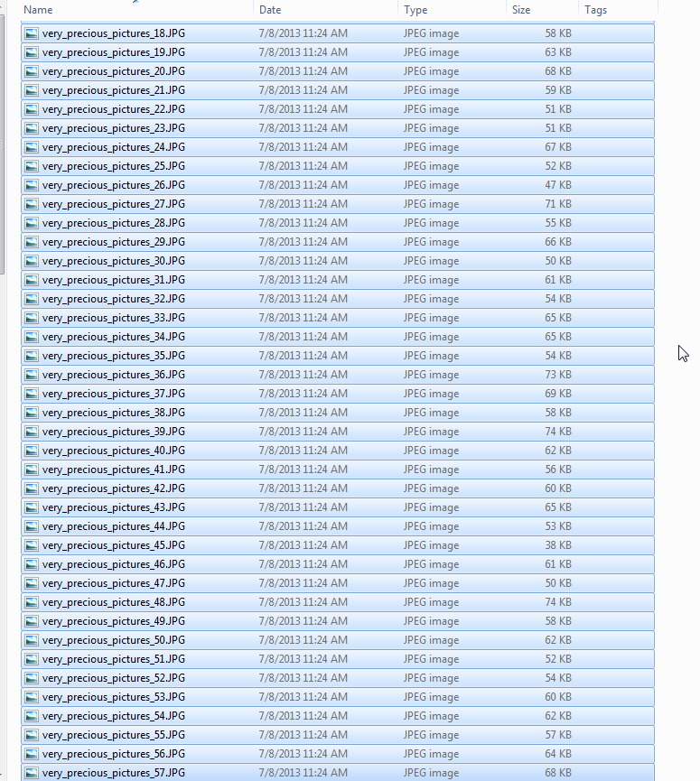Select file name very_precious_pictures_43.JPG
The height and width of the screenshot is (781, 700).
(x=114, y=507)
